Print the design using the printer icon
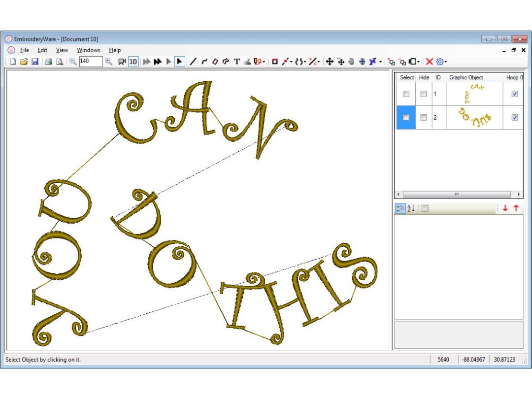532x399 pixels. click(x=48, y=62)
